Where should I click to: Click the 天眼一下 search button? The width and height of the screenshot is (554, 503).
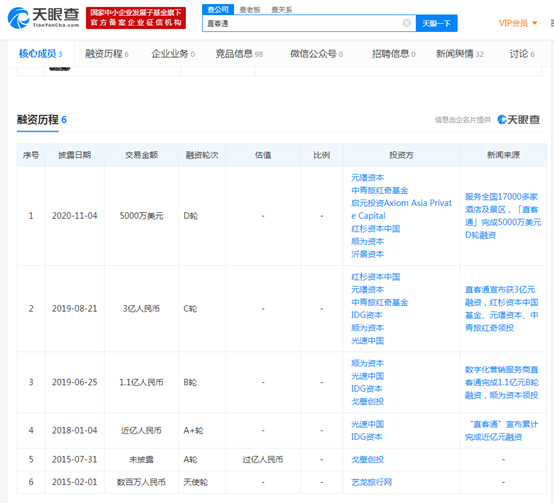436,23
